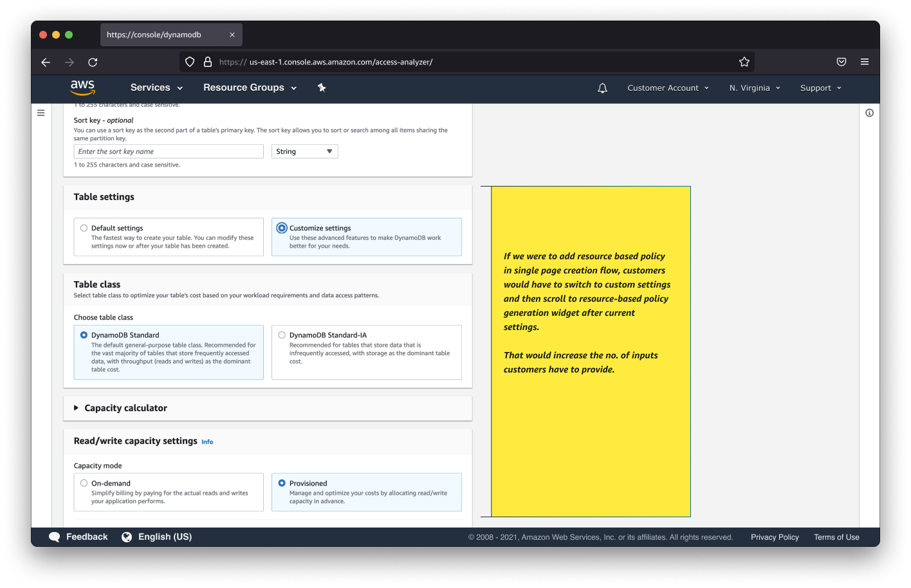Open the Privacy Policy link
This screenshot has height=588, width=911.
(x=775, y=537)
